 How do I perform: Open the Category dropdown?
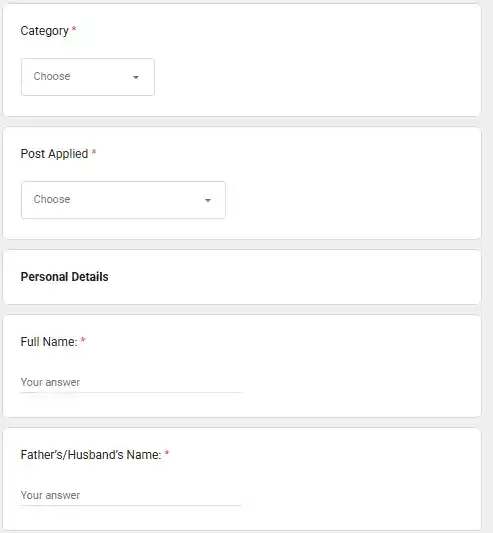[x=88, y=77]
